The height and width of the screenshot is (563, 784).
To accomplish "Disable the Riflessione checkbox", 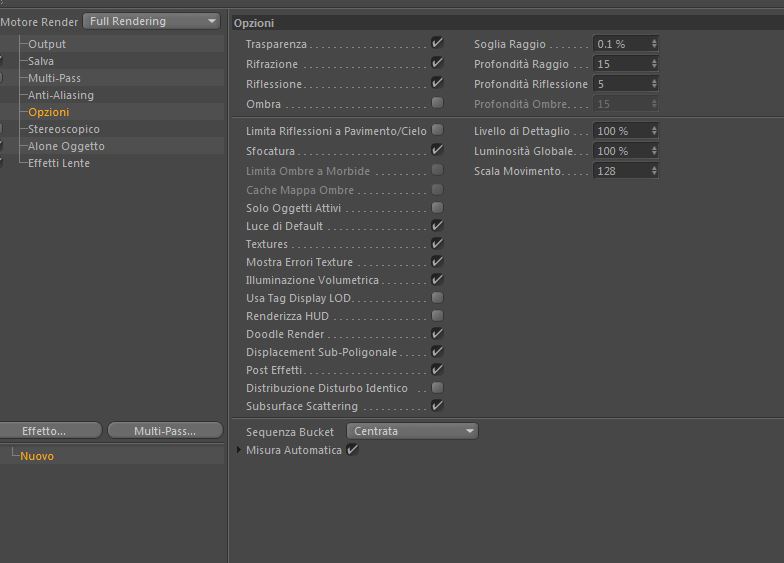I will tap(437, 83).
